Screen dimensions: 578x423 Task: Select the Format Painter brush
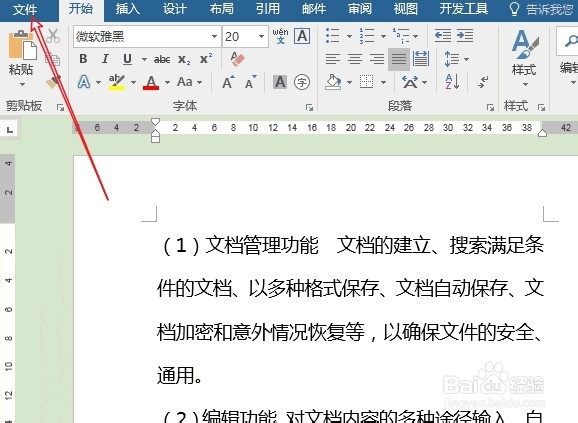tap(53, 82)
